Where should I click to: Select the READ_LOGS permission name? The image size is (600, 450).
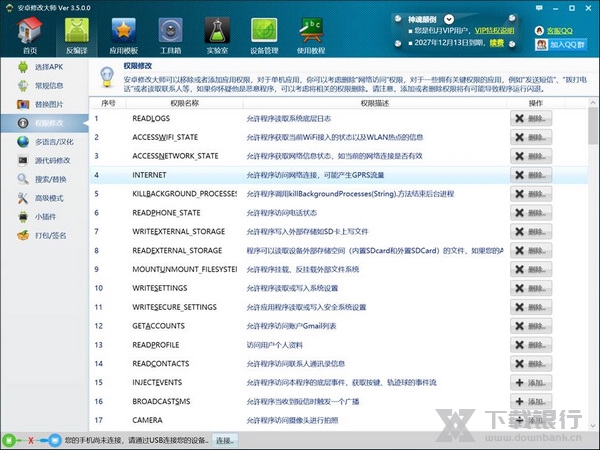(151, 119)
